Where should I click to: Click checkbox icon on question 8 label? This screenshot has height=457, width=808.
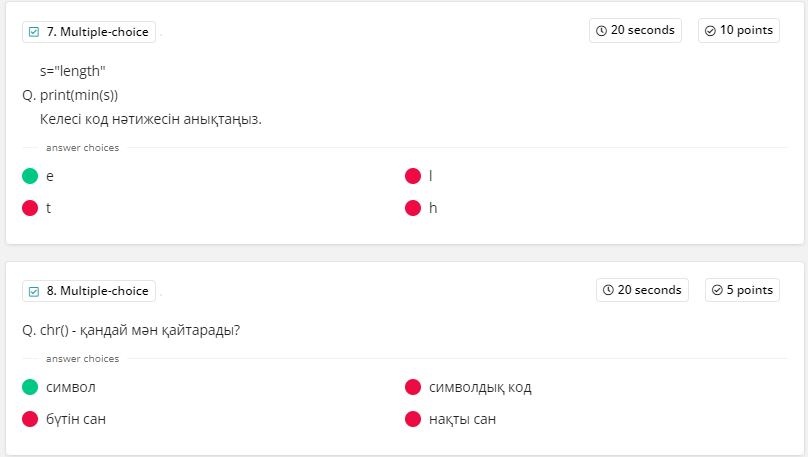coord(34,291)
